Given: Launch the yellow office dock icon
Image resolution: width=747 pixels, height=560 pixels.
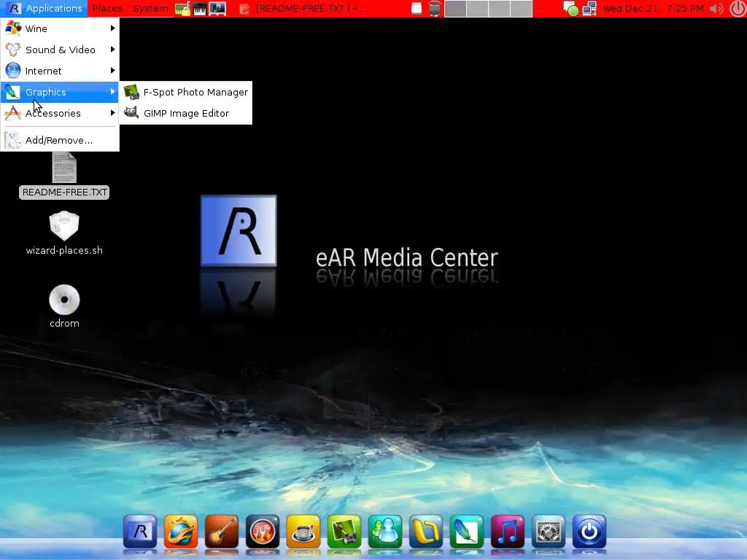Looking at the screenshot, I should [x=426, y=532].
